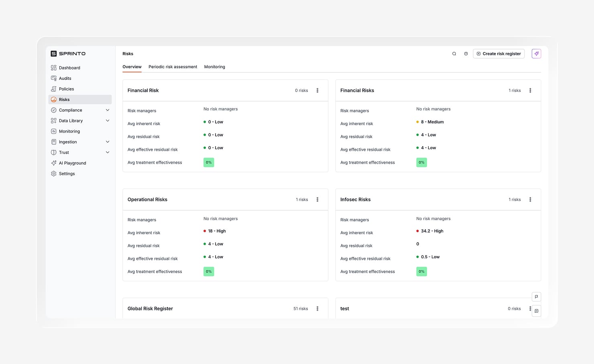
Task: Switch to Periodic risk assessment tab
Action: coord(173,67)
